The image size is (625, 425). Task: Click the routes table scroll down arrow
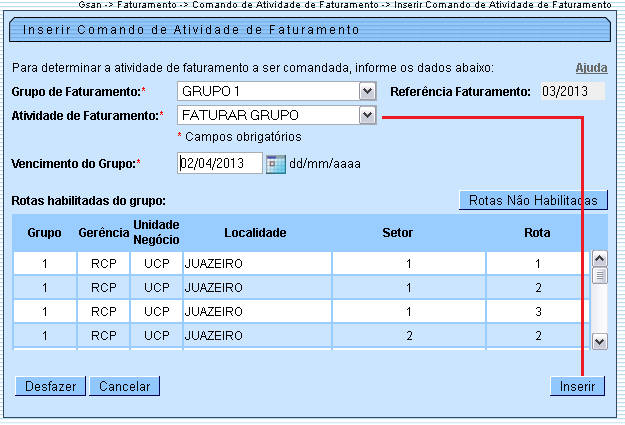pyautogui.click(x=599, y=342)
